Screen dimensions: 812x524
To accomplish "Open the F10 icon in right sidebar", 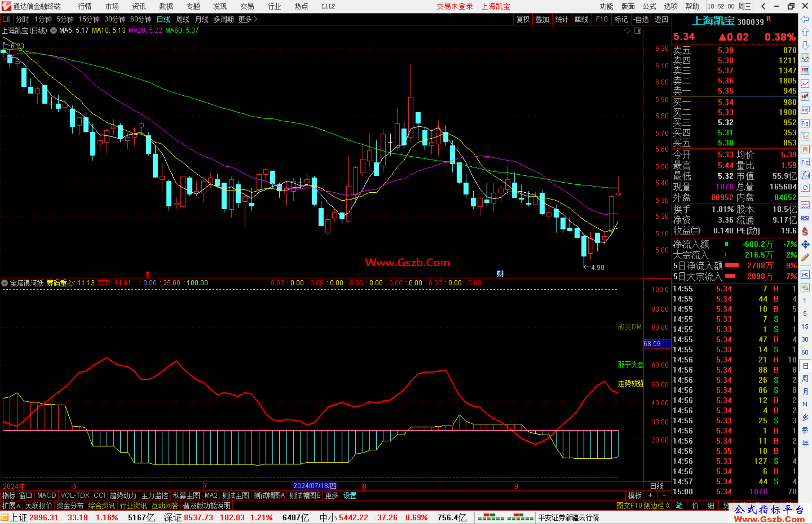I will [805, 123].
